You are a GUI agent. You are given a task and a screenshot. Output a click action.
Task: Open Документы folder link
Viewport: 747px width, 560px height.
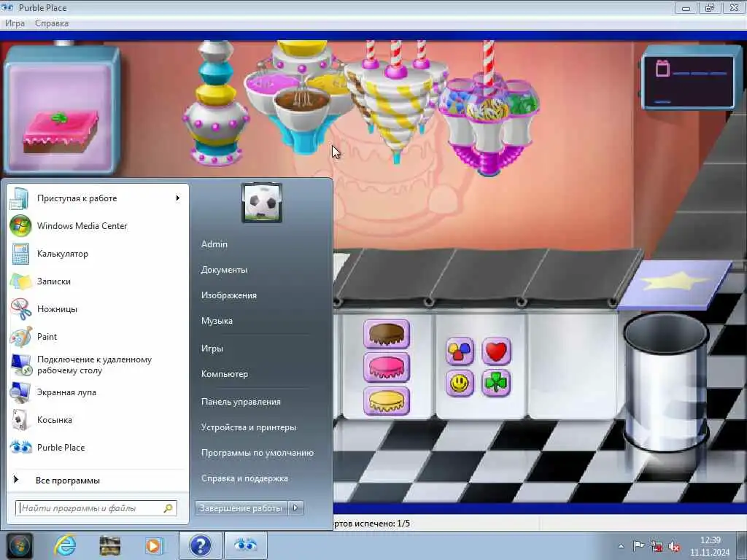coord(224,270)
